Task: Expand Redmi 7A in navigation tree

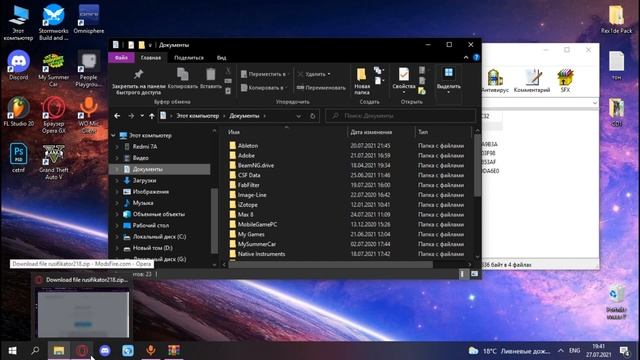Action: [x=117, y=147]
